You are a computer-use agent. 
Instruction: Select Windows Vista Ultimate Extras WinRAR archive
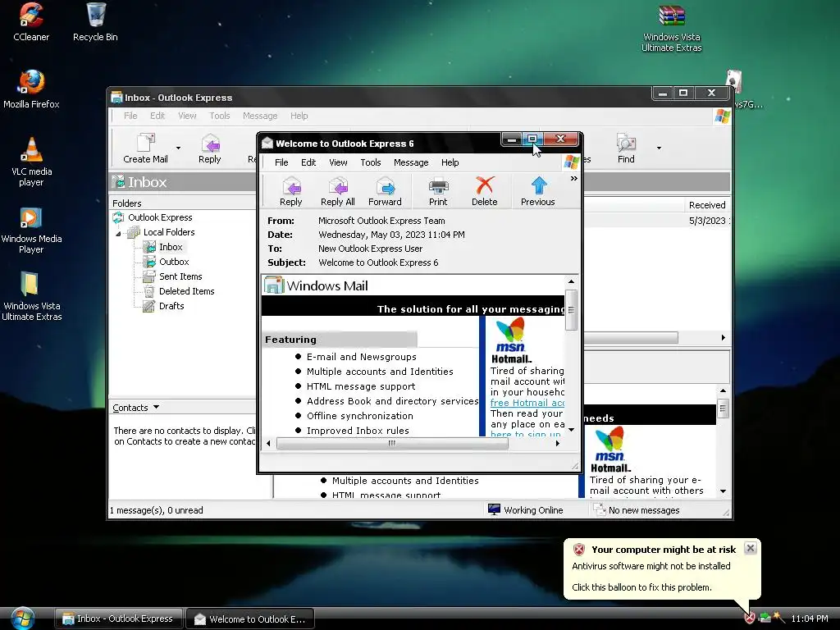(672, 29)
